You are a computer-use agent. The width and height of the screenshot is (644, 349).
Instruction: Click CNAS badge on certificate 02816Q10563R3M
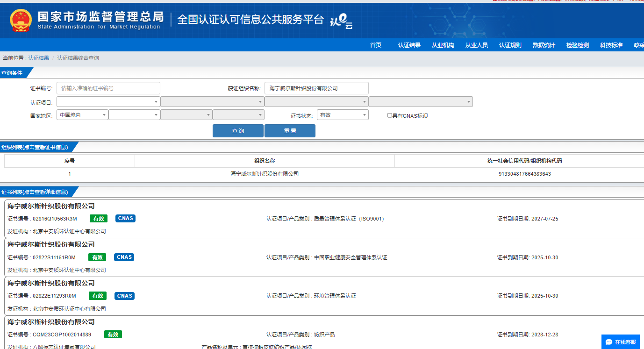click(x=125, y=218)
